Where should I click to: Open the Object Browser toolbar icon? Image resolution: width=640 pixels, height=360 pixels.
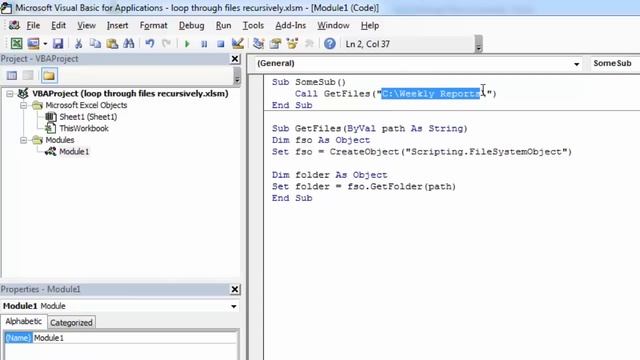tap(292, 44)
